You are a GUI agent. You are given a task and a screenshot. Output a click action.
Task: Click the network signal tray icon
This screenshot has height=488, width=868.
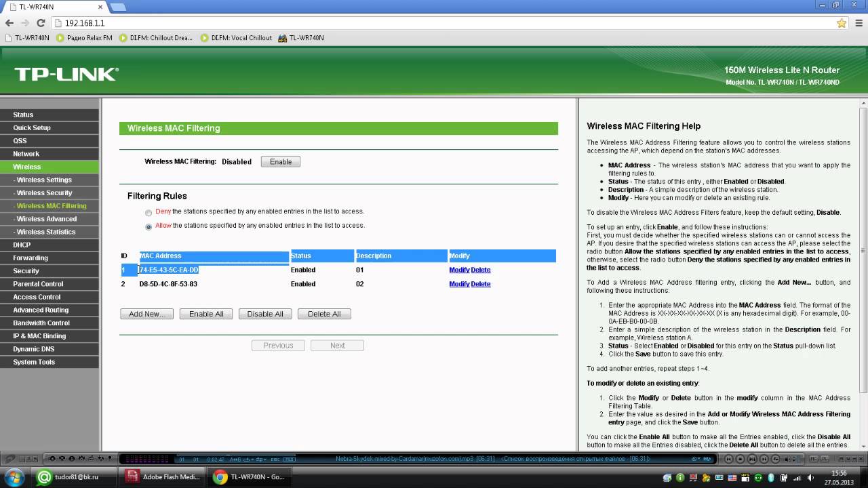(797, 478)
